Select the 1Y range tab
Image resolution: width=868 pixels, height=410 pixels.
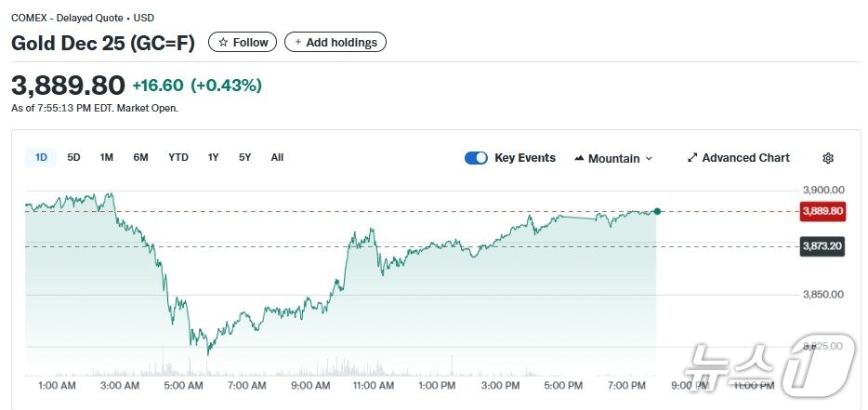click(x=214, y=157)
